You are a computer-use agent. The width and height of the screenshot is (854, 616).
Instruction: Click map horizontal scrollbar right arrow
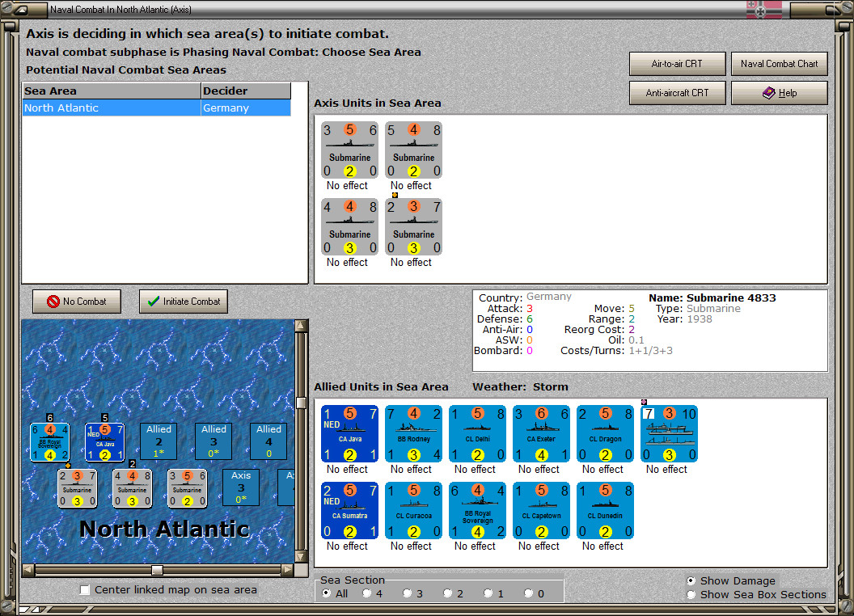coord(288,570)
